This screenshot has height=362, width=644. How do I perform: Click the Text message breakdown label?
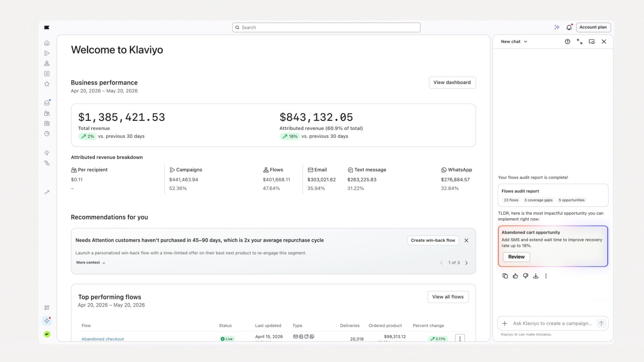point(367,170)
